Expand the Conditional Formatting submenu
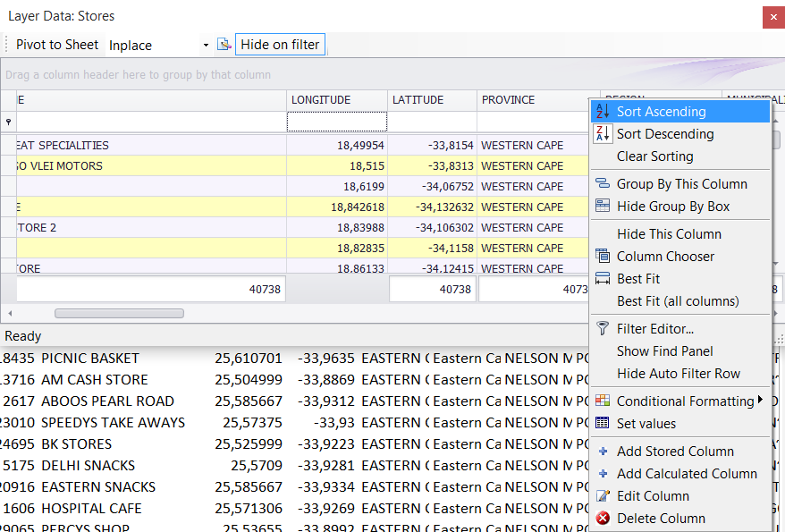Screen dimensions: 785x532 [x=762, y=401]
